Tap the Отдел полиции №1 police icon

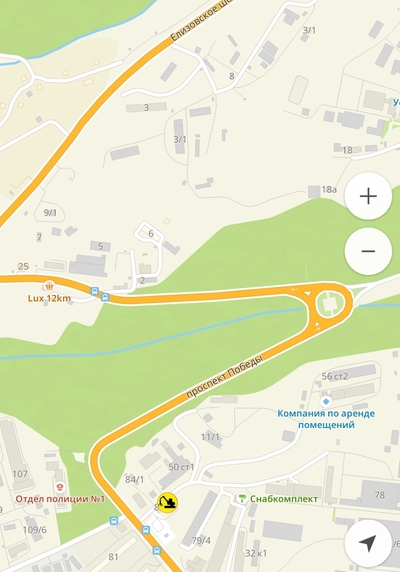tap(59, 487)
